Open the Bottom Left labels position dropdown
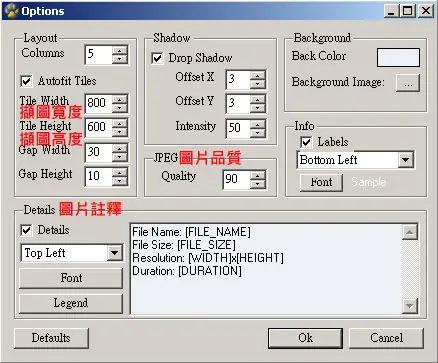This screenshot has height=363, width=438. (x=406, y=160)
